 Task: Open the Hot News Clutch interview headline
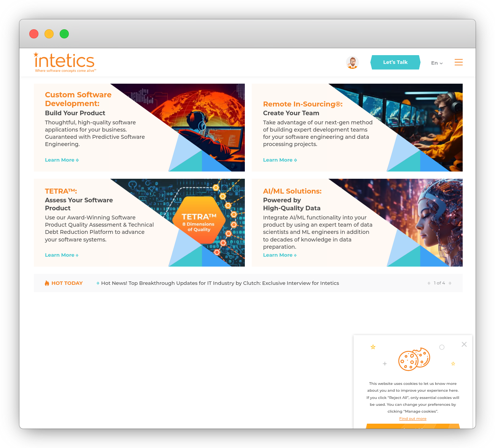tap(220, 283)
